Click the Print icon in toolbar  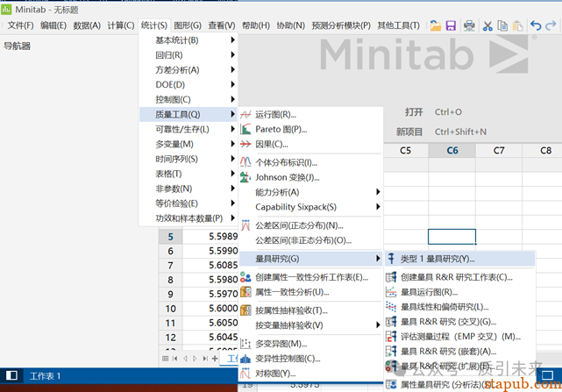point(470,26)
